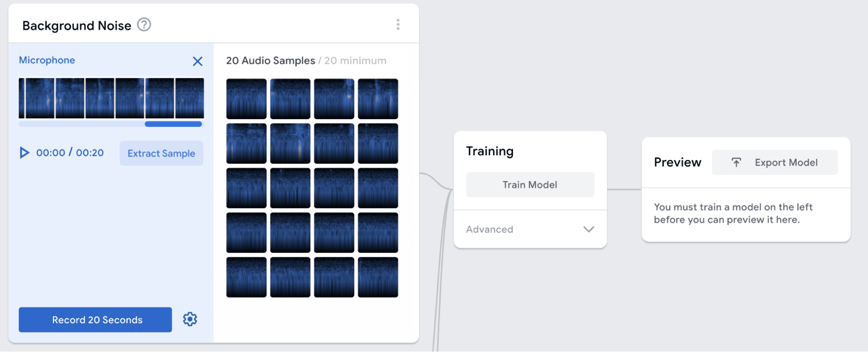Viewport: 868px width, 352px height.
Task: Open microphone recording settings gear
Action: point(190,319)
